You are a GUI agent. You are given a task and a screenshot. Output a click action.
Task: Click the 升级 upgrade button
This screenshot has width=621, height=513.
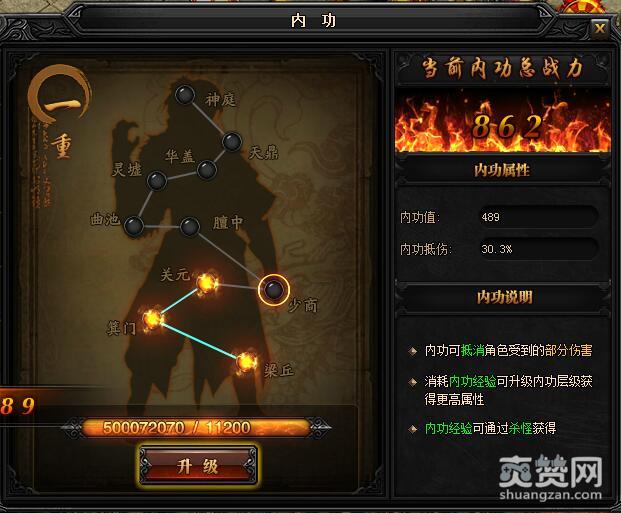[x=198, y=466]
